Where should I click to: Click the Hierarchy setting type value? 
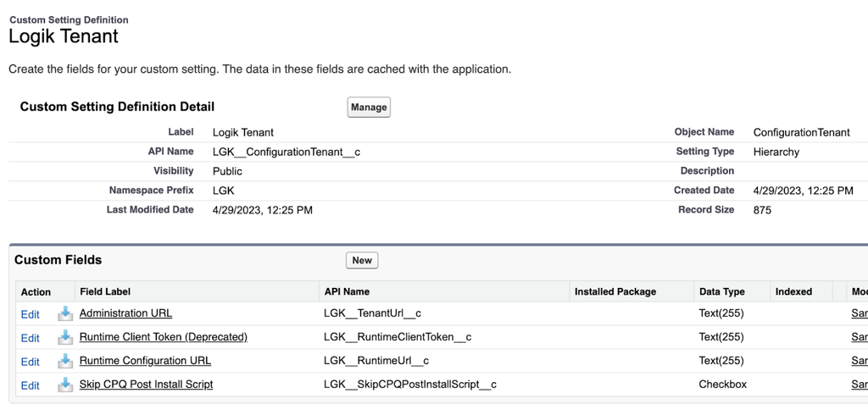776,152
